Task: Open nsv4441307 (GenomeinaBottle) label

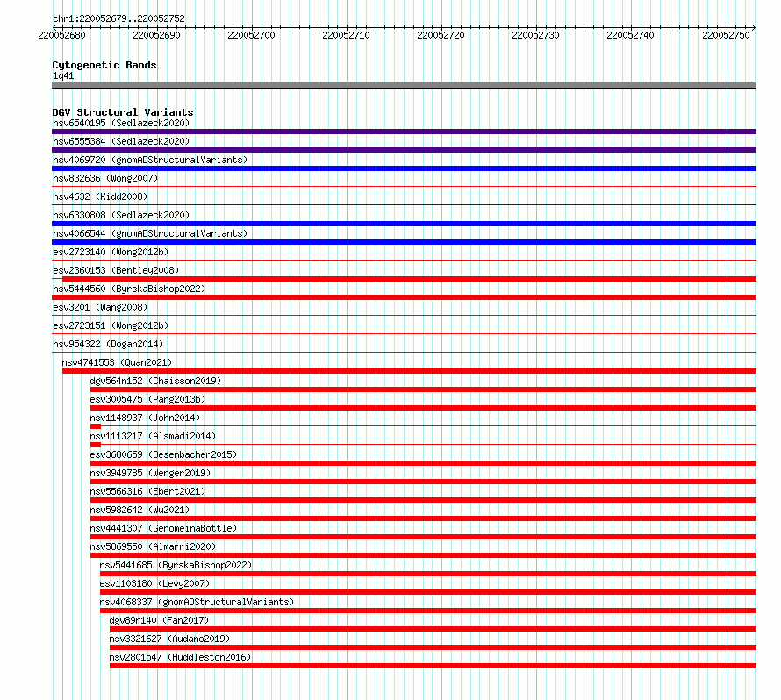Action: [163, 528]
